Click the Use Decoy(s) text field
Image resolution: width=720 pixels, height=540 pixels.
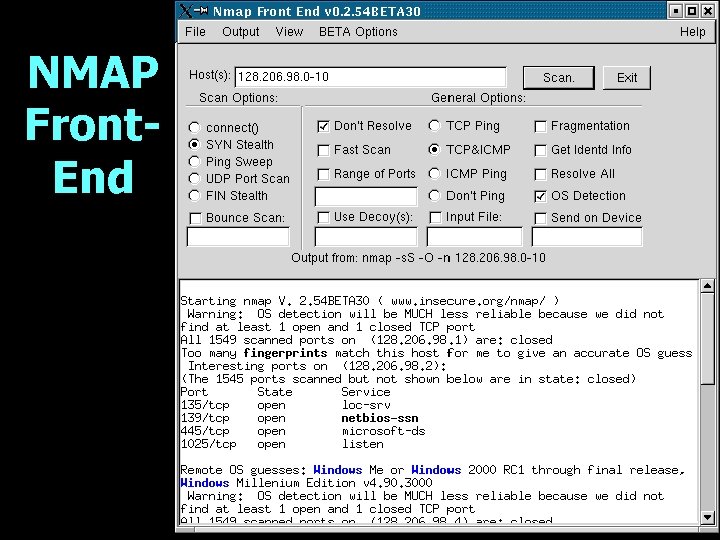(366, 236)
